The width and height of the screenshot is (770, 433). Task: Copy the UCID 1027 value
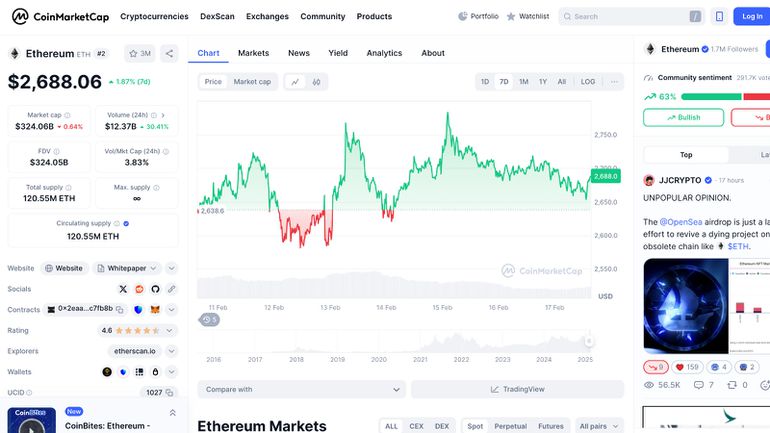point(169,393)
